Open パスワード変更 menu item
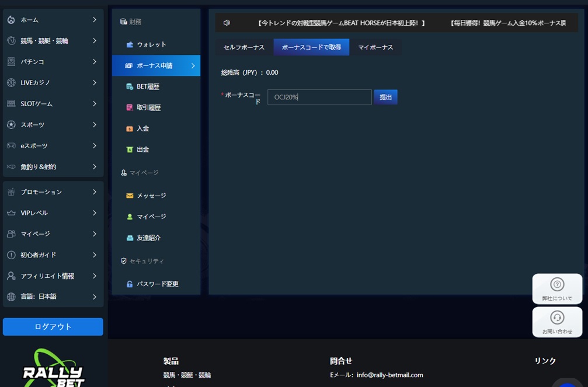Screen dimensions: 588x387 click(156, 284)
